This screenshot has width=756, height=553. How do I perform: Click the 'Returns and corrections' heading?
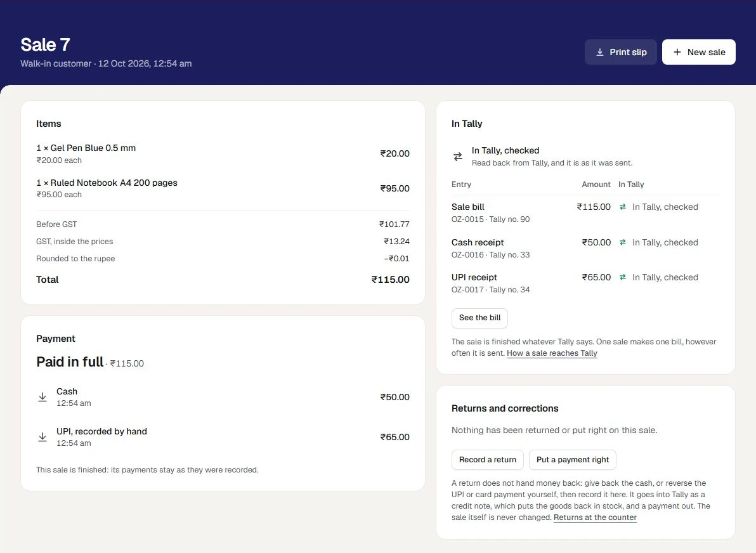[505, 408]
